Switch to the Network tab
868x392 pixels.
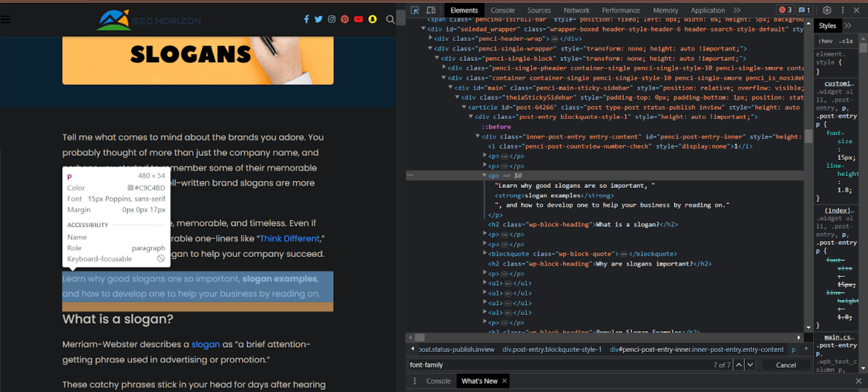576,10
